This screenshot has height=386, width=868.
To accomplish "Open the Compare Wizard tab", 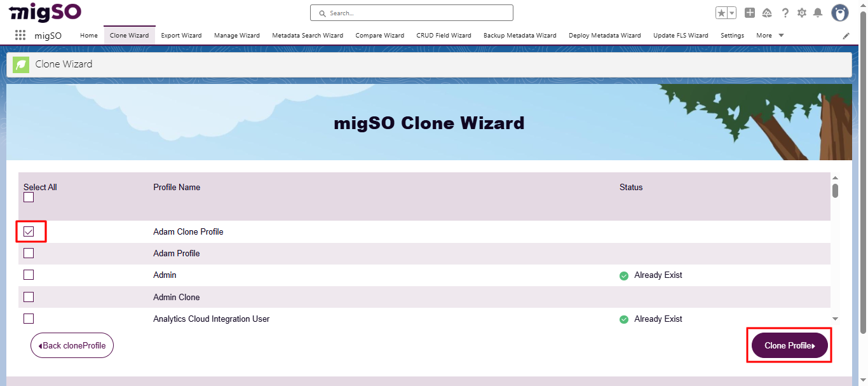I will tap(380, 36).
